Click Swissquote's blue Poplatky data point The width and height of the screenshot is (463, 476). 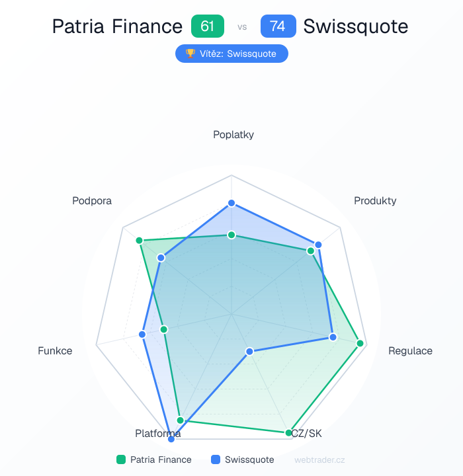click(x=232, y=203)
